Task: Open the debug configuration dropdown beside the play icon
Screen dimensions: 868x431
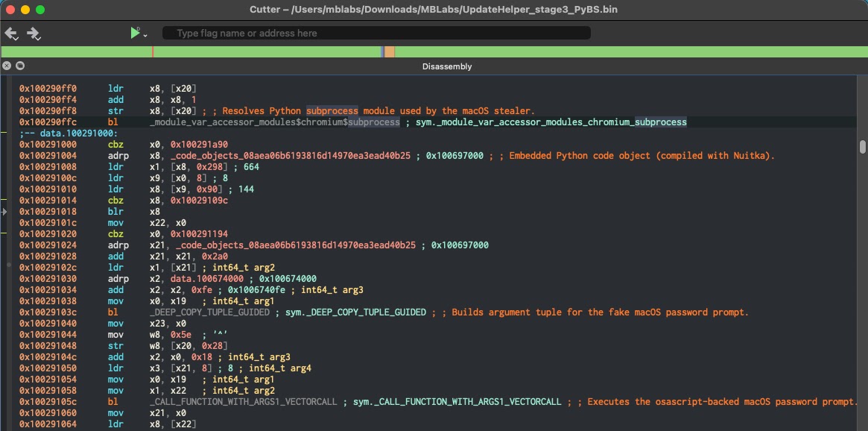Action: (x=145, y=36)
